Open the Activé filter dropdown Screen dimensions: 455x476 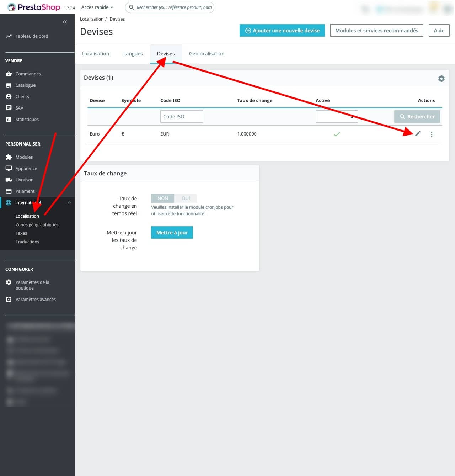(337, 116)
